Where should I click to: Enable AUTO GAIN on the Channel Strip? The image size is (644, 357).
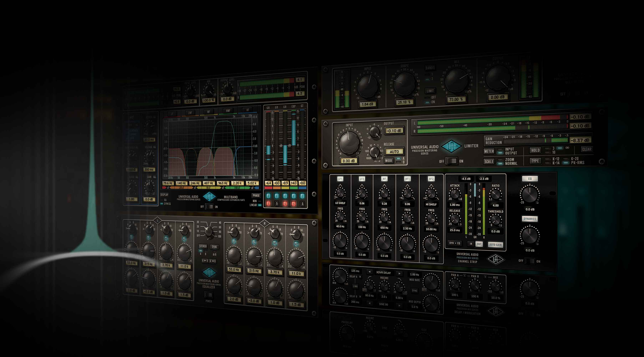496,244
